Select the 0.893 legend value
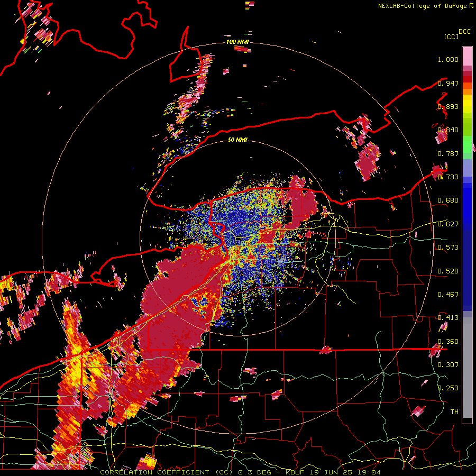The image size is (476, 476). [x=448, y=106]
